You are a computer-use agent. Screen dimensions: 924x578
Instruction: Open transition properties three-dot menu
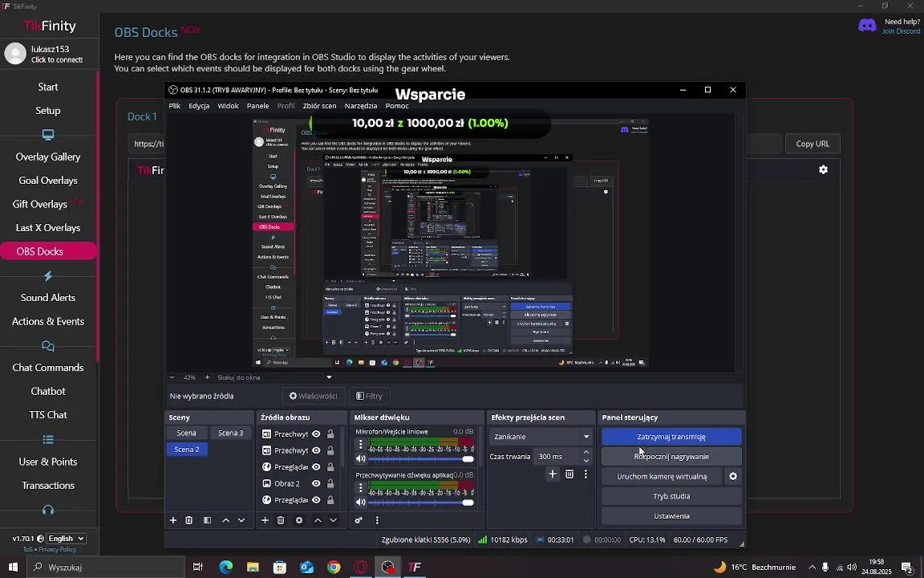[x=586, y=474]
